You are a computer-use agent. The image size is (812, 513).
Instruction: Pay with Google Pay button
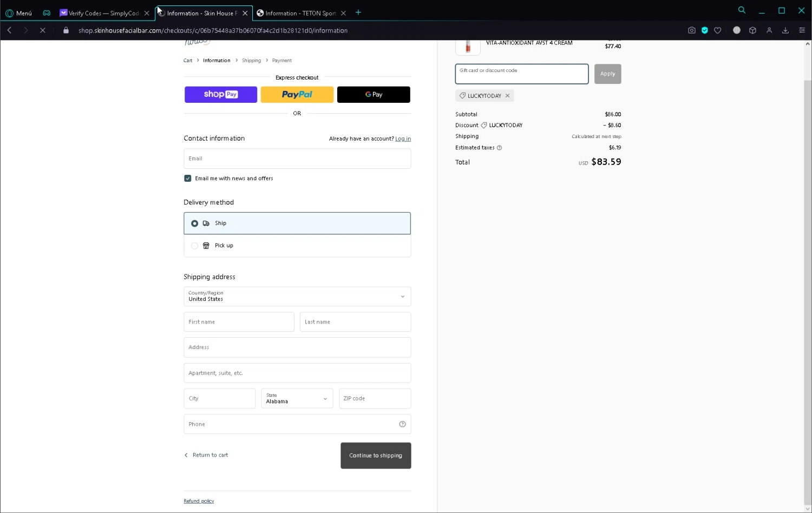point(374,94)
